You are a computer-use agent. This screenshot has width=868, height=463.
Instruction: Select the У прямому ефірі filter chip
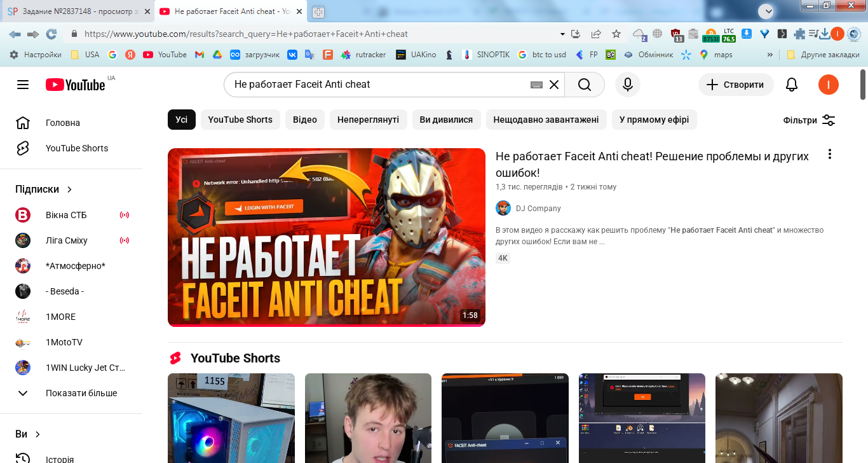point(654,120)
